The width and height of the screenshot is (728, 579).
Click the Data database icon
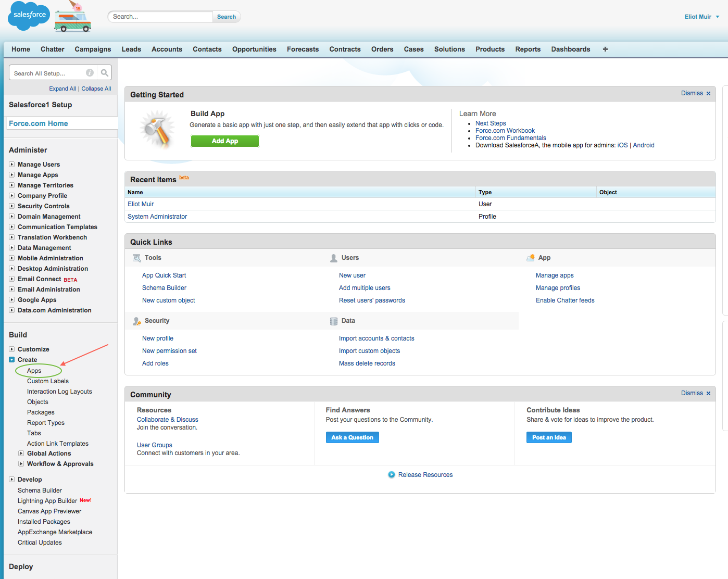[334, 321]
